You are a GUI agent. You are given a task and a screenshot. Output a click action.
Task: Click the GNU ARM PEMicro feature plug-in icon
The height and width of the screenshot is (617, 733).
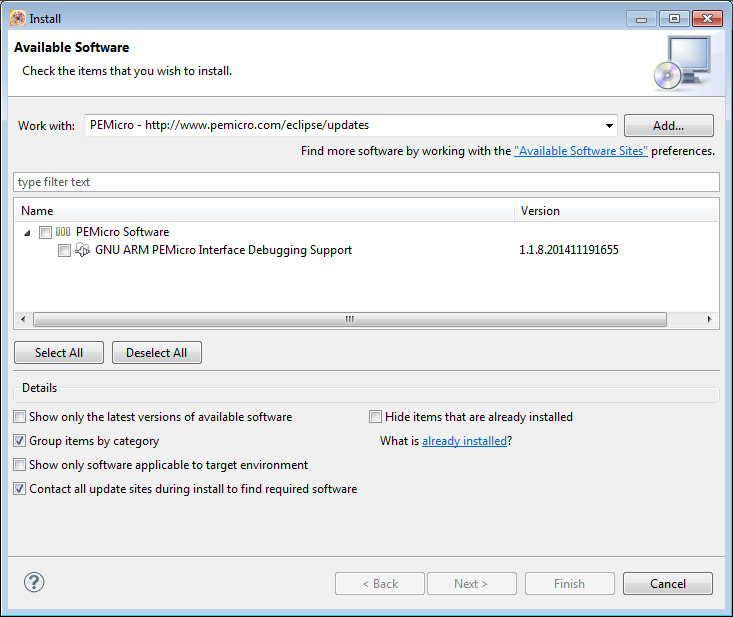click(x=82, y=250)
